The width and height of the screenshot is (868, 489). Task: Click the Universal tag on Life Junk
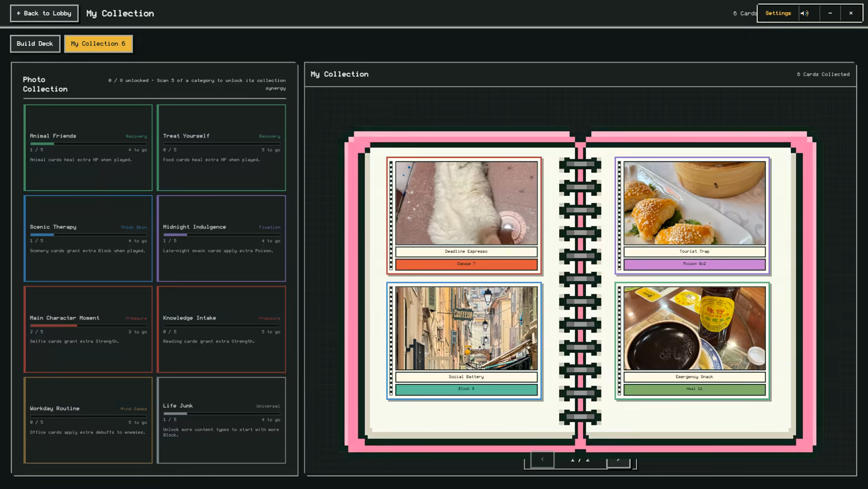point(268,406)
